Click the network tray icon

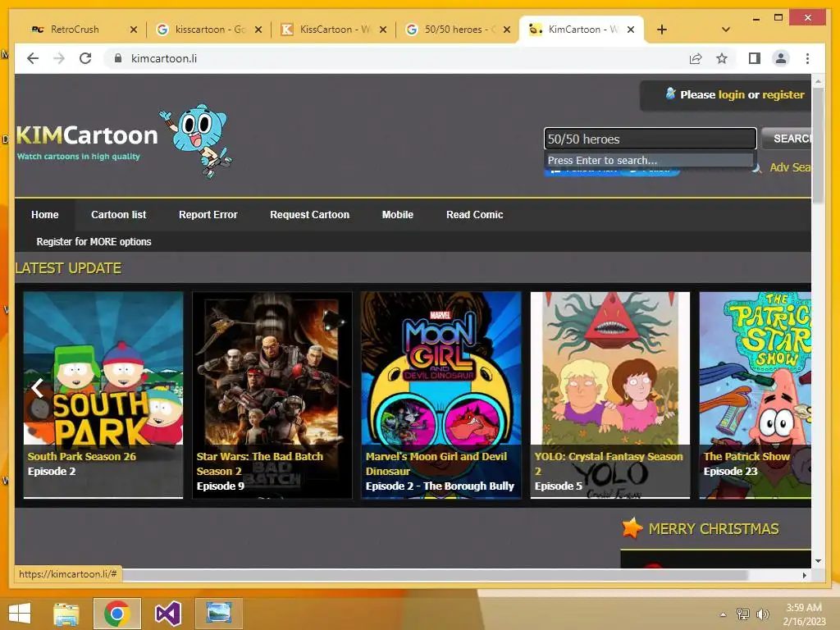743,614
